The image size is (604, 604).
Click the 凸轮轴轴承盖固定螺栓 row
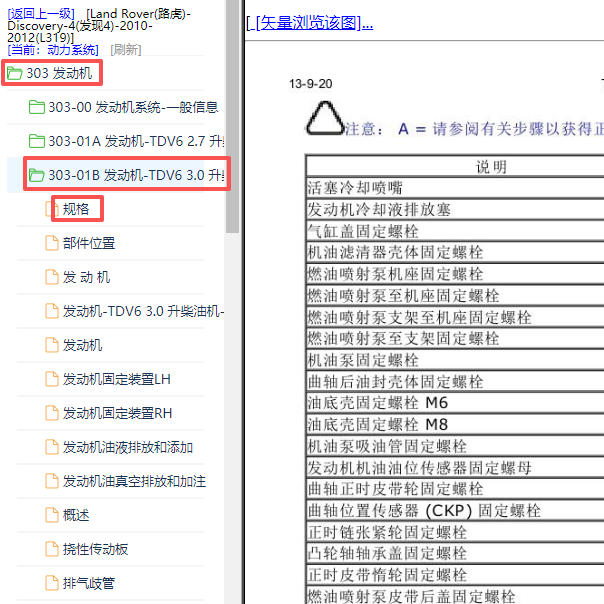coord(455,554)
